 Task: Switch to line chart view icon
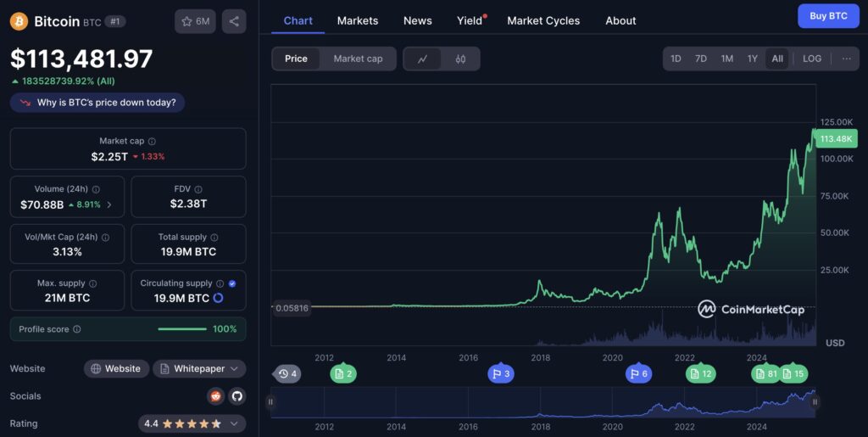pos(422,59)
